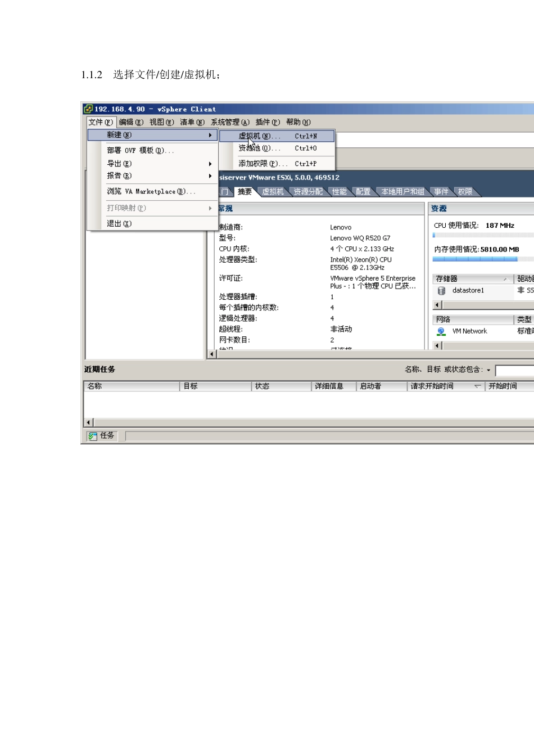This screenshot has height=756, width=534.
Task: Click the memory usage progress bar
Action: tap(483, 259)
